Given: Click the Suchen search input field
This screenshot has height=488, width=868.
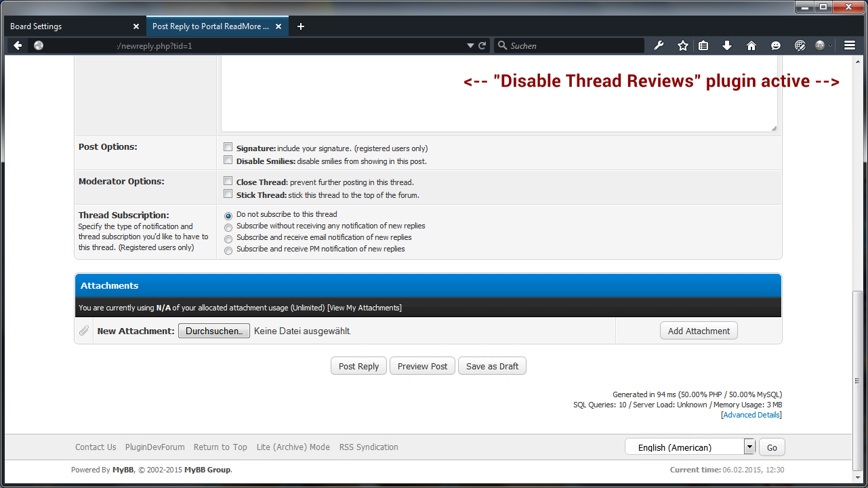Looking at the screenshot, I should click(x=573, y=45).
